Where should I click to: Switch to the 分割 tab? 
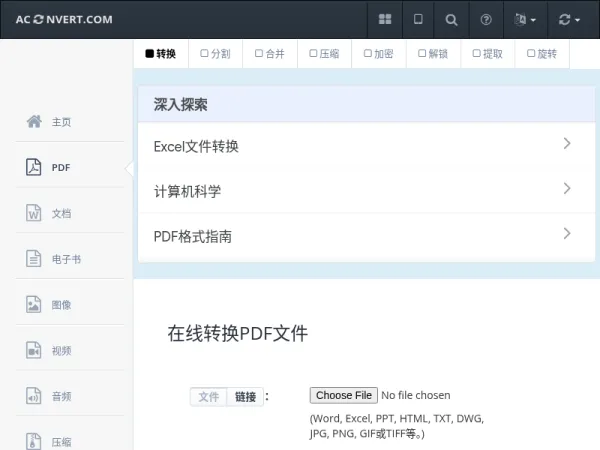tap(215, 54)
